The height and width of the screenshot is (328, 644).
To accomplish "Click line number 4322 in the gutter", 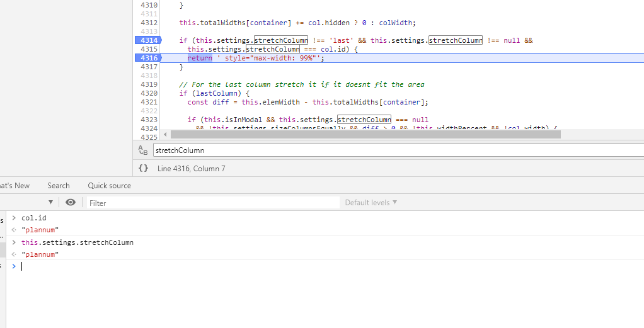I will tap(149, 111).
